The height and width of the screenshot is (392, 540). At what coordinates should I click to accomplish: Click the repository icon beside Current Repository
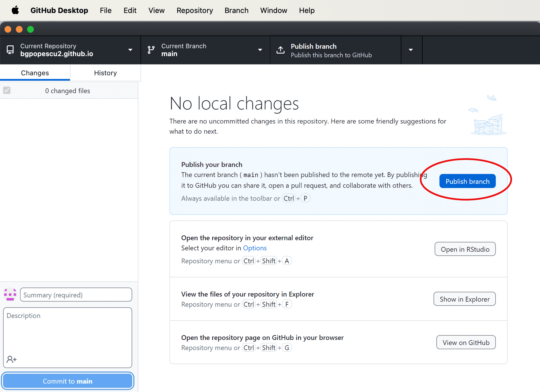10,50
